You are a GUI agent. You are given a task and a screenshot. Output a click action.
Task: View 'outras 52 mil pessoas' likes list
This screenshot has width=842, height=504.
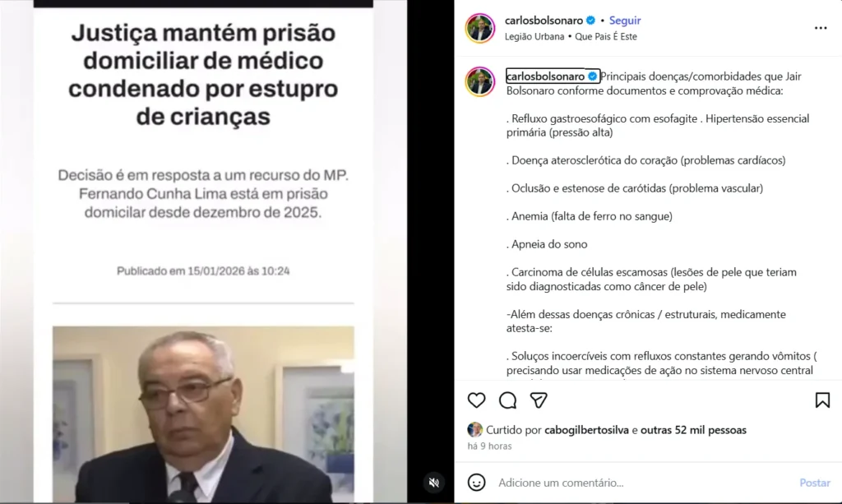coord(693,430)
